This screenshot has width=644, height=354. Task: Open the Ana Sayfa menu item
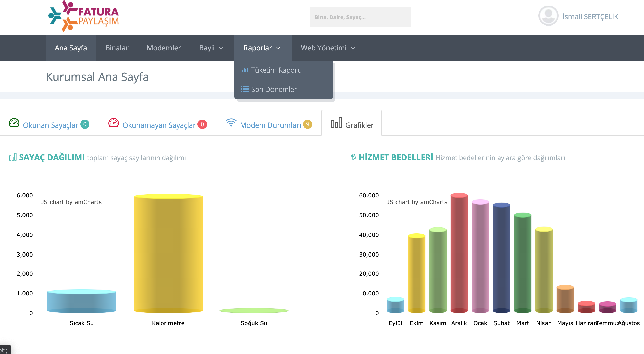(71, 48)
